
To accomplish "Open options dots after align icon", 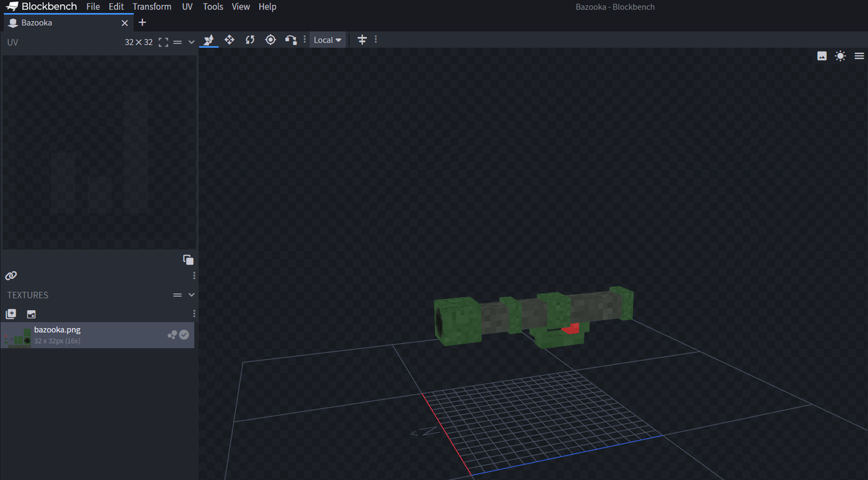I will [375, 40].
